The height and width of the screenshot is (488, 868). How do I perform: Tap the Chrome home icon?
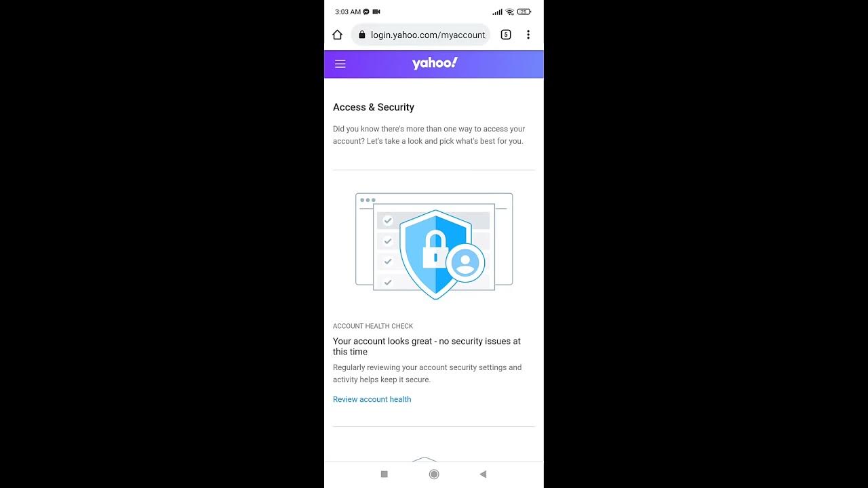click(x=337, y=35)
